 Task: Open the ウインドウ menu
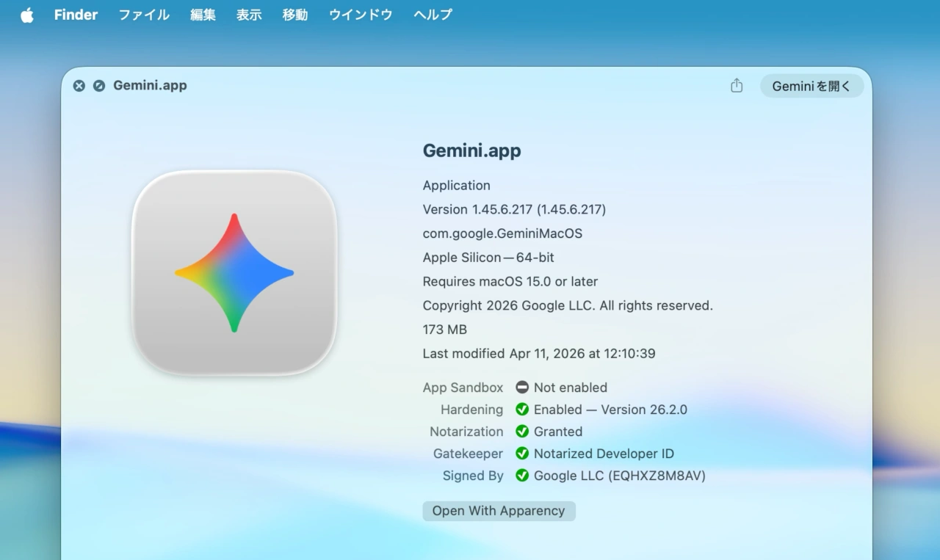(360, 15)
